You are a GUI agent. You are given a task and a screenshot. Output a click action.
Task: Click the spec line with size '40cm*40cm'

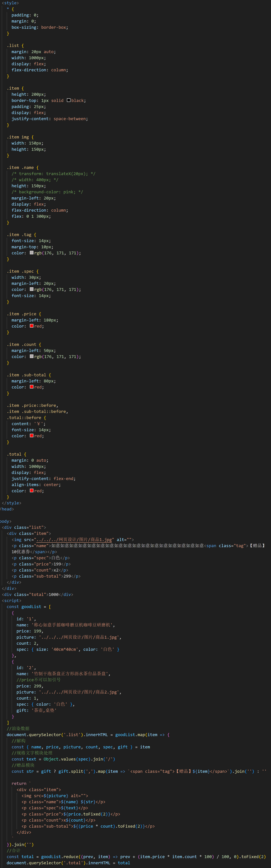coord(68,649)
